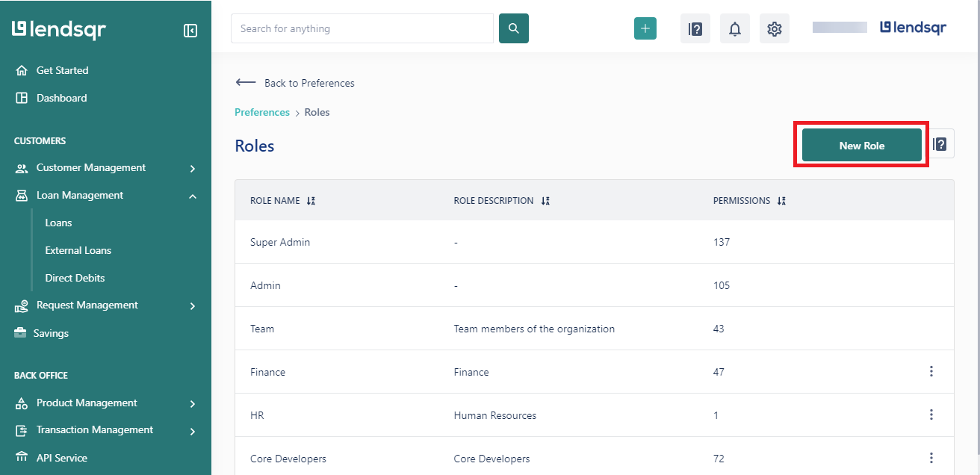Collapse Loan Management chevron
This screenshot has height=475, width=980.
[x=193, y=196]
